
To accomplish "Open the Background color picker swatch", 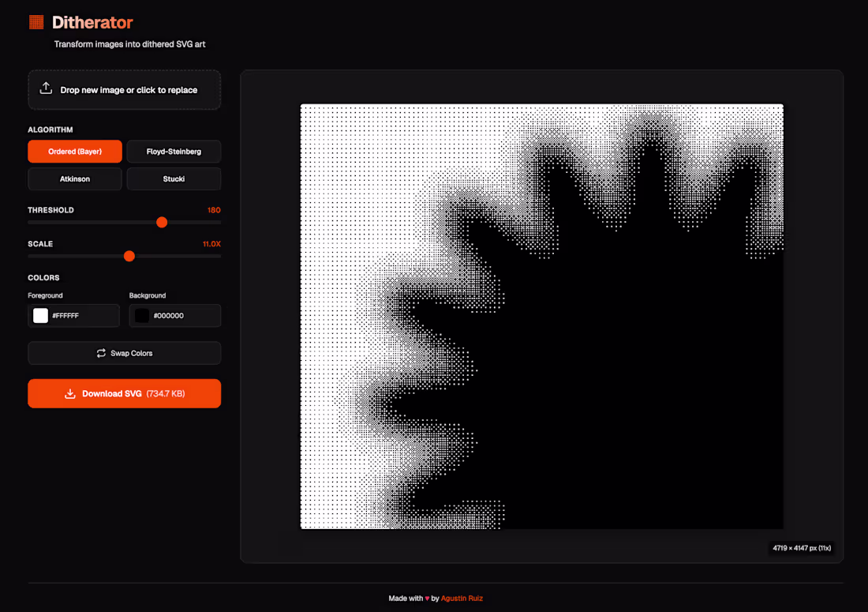I will point(141,315).
